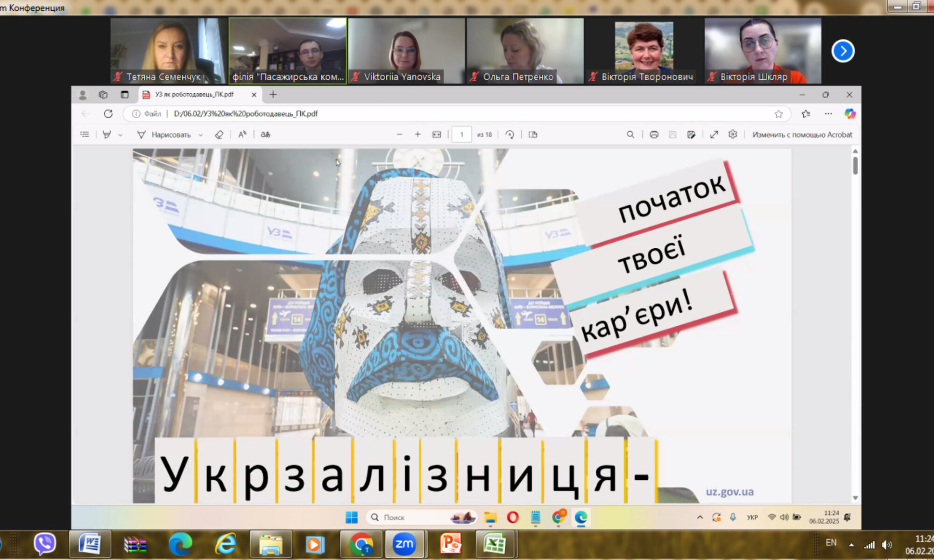Screen dimensions: 934x560
Task: Open the PDF table of contents
Action: click(x=85, y=134)
